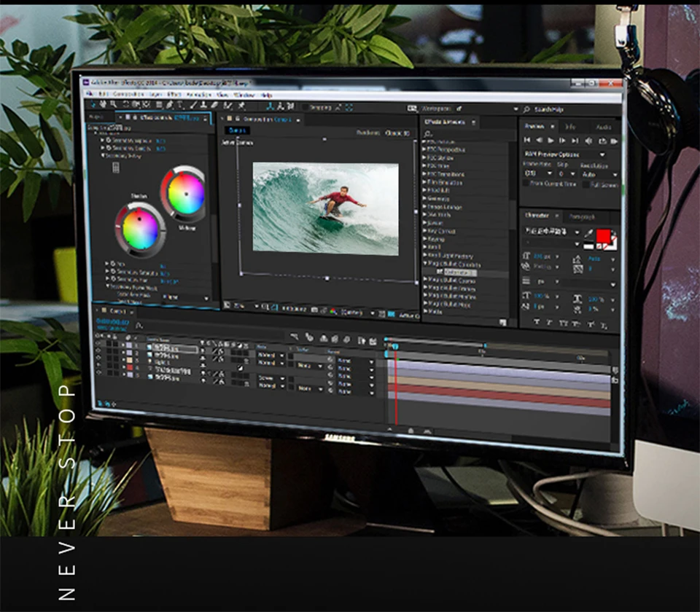Select the Pen tool

pos(169,105)
